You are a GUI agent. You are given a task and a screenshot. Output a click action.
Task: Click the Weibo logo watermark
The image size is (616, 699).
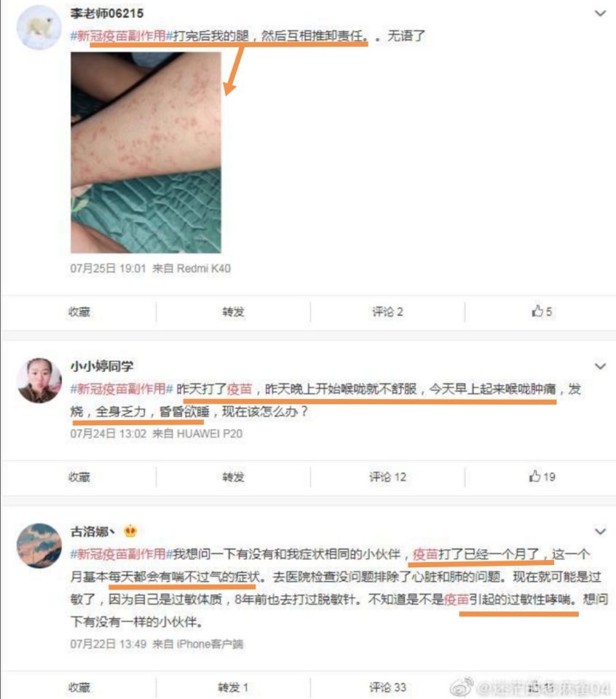tap(462, 687)
